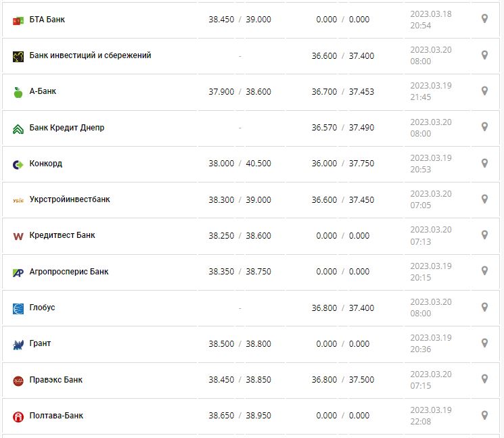Open Агропросперис Банк details
504x438 pixels.
(69, 272)
